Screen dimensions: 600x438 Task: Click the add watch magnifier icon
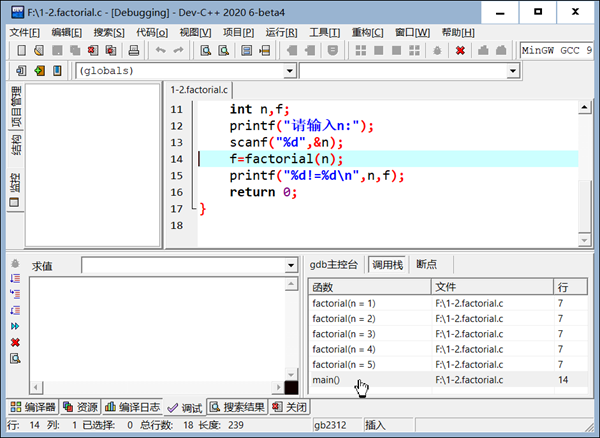click(14, 358)
